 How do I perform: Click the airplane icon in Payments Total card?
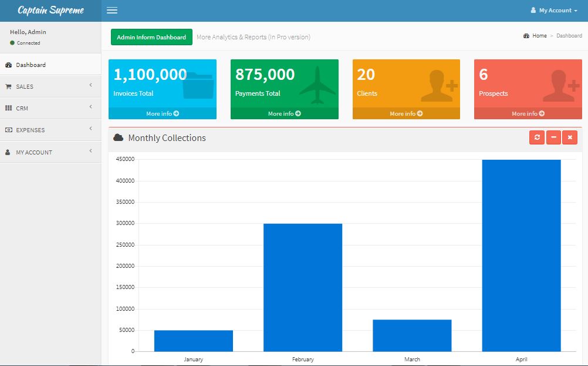pyautogui.click(x=317, y=85)
